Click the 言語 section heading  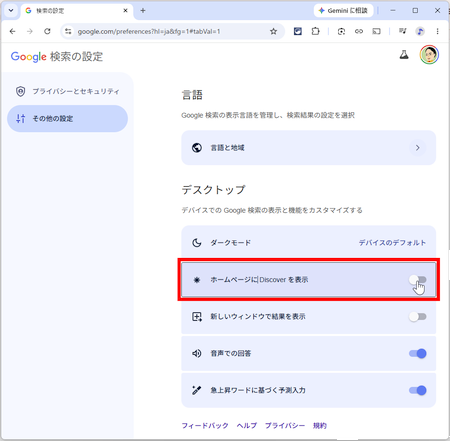click(x=192, y=95)
